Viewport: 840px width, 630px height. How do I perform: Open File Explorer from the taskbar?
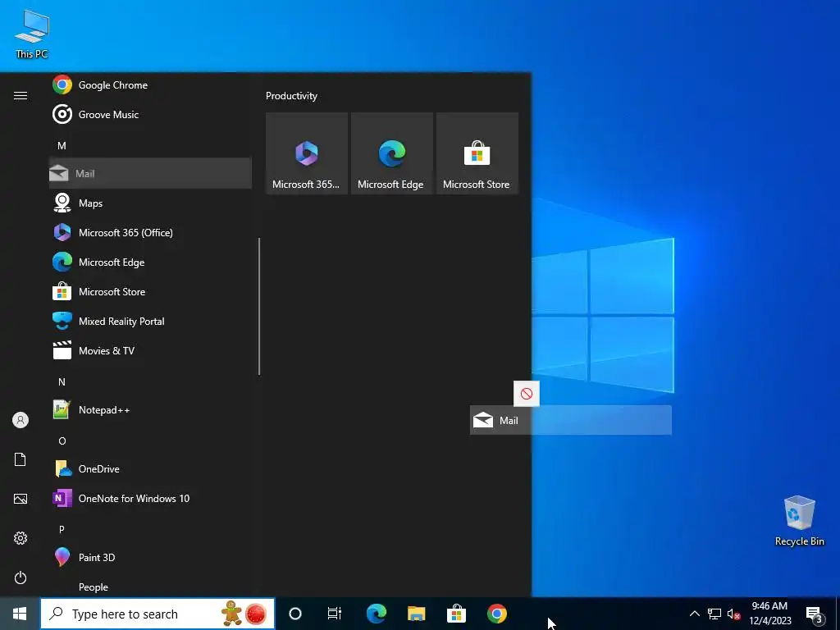pos(416,614)
